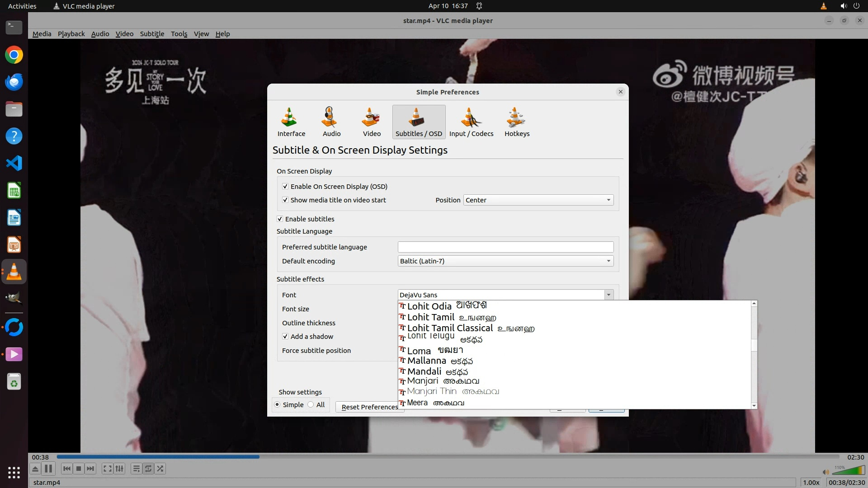
Task: Click the Reset Preferences button
Action: click(367, 407)
